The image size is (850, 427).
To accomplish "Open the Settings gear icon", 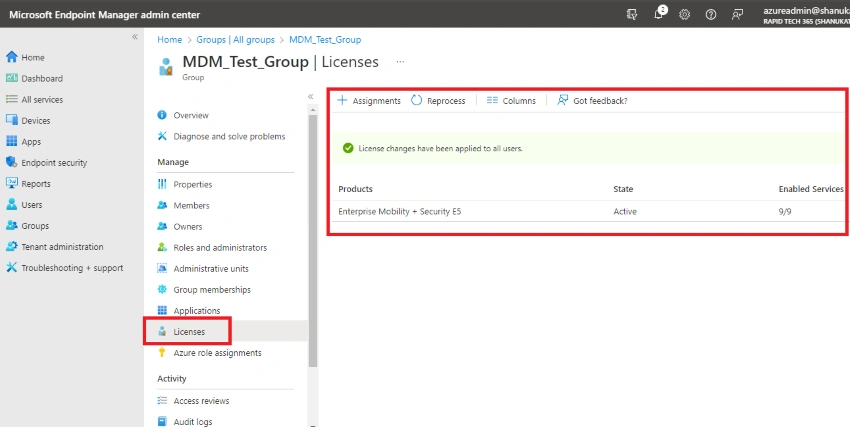I will pyautogui.click(x=685, y=15).
